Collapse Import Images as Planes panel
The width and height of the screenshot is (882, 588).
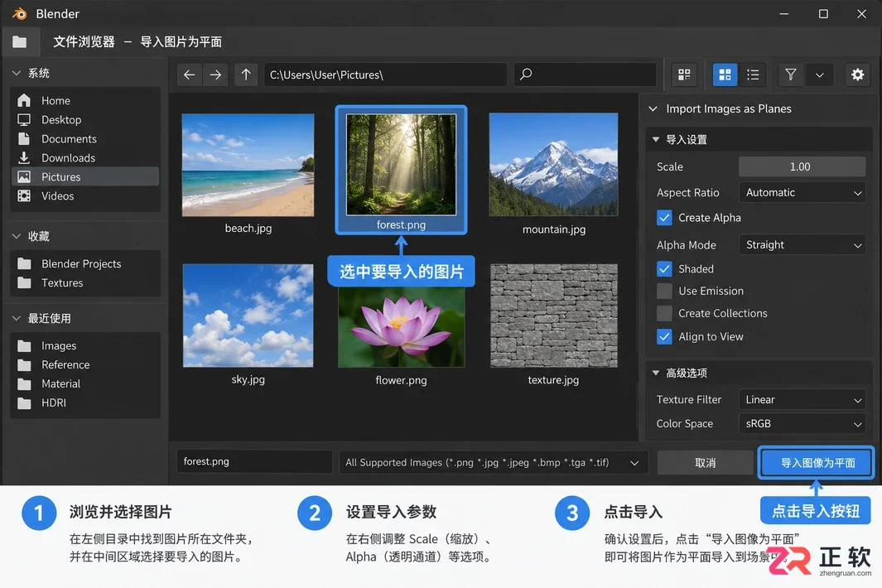653,108
